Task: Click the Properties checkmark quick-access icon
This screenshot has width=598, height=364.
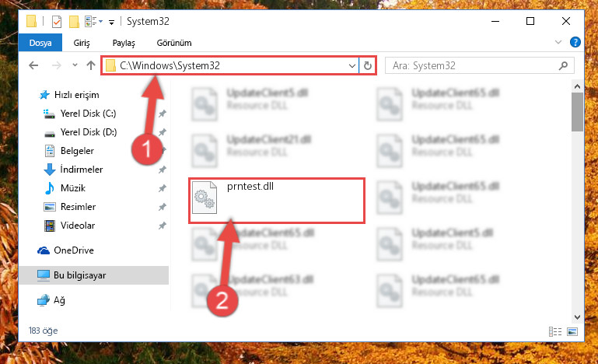Action: 57,22
